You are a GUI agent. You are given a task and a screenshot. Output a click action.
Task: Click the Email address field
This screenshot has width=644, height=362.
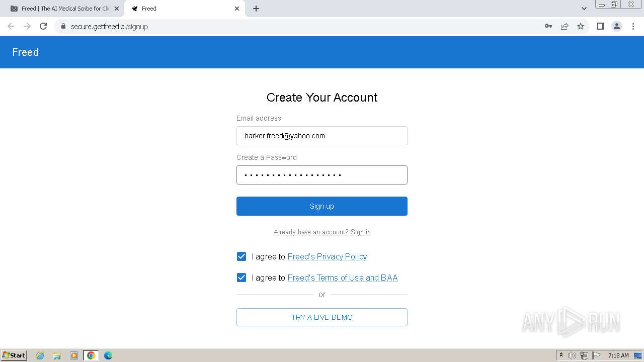(322, 136)
